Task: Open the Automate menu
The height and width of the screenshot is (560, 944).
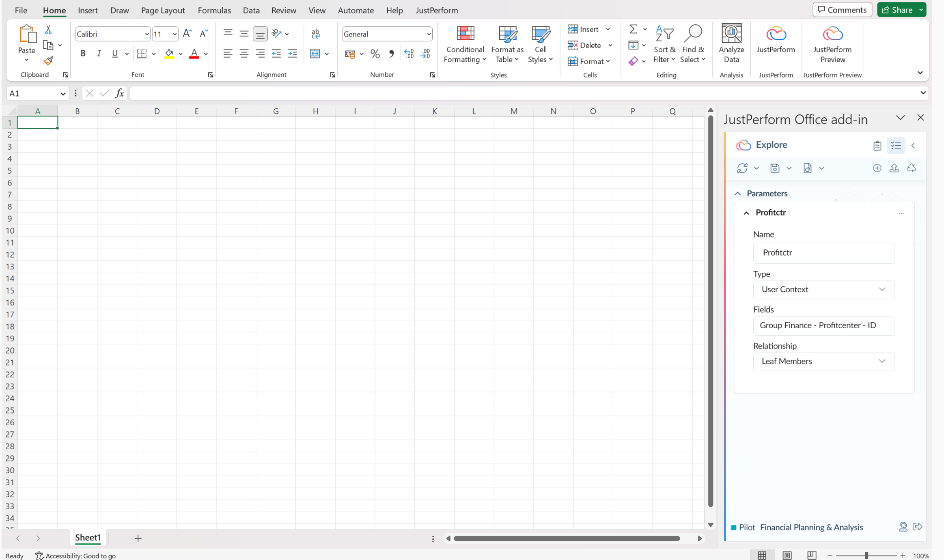Action: [356, 10]
